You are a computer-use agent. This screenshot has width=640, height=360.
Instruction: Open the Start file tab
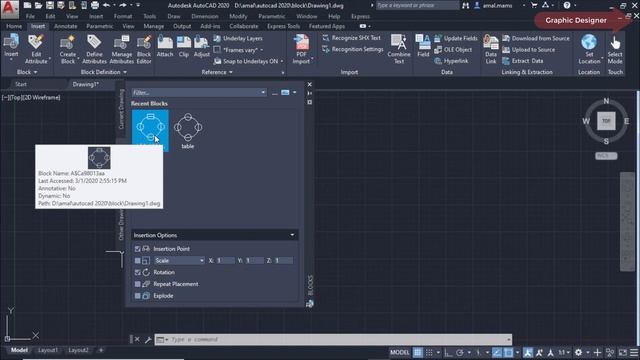[x=21, y=84]
